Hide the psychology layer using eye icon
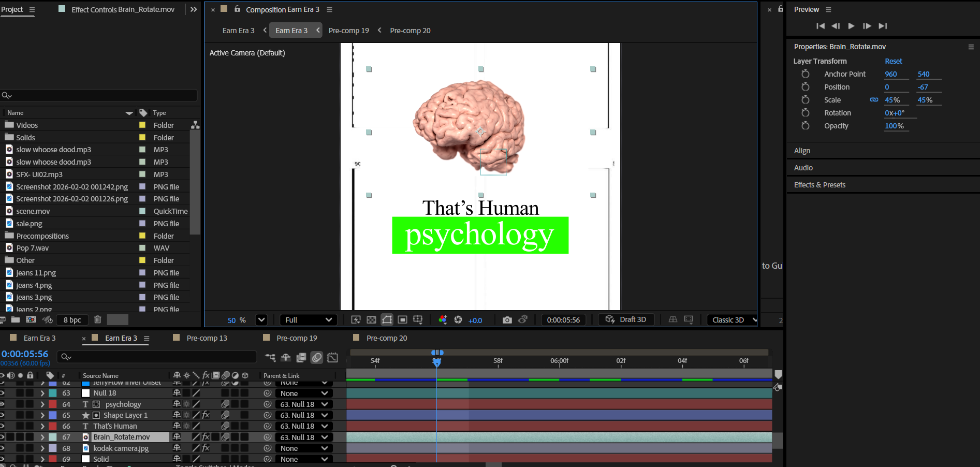The height and width of the screenshot is (467, 980). pos(3,404)
